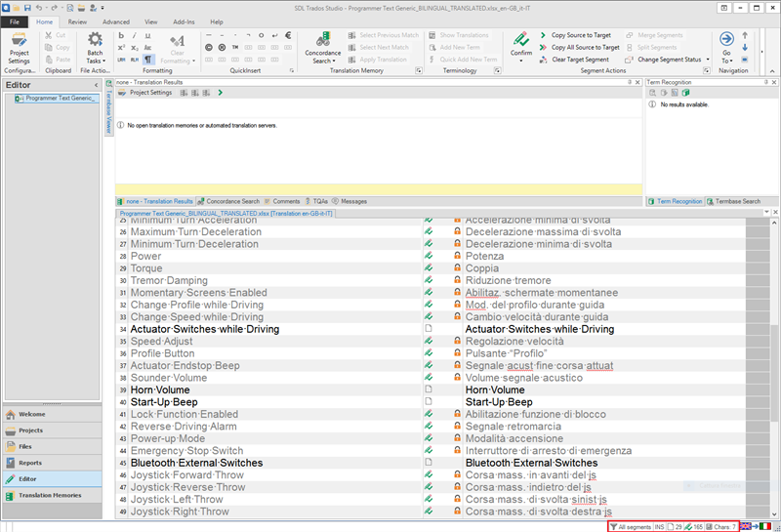Viewport: 781px width, 532px height.
Task: Click Clear Target Segment
Action: [x=574, y=60]
